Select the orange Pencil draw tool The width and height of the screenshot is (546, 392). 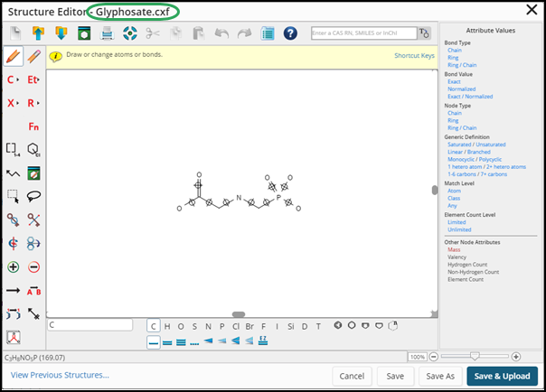[14, 56]
